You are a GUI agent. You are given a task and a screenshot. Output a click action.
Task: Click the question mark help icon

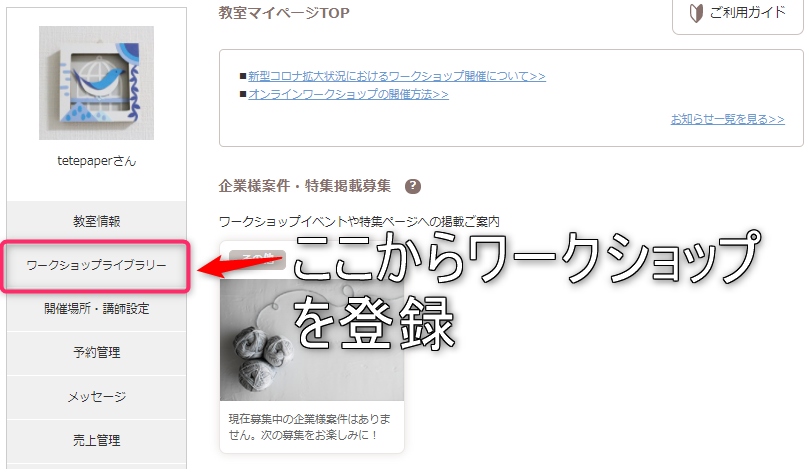point(413,186)
